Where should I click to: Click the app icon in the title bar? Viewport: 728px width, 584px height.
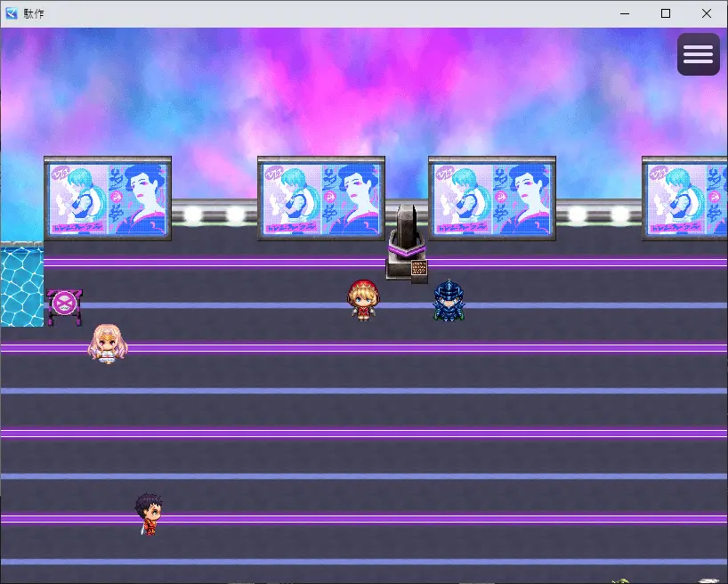point(12,13)
